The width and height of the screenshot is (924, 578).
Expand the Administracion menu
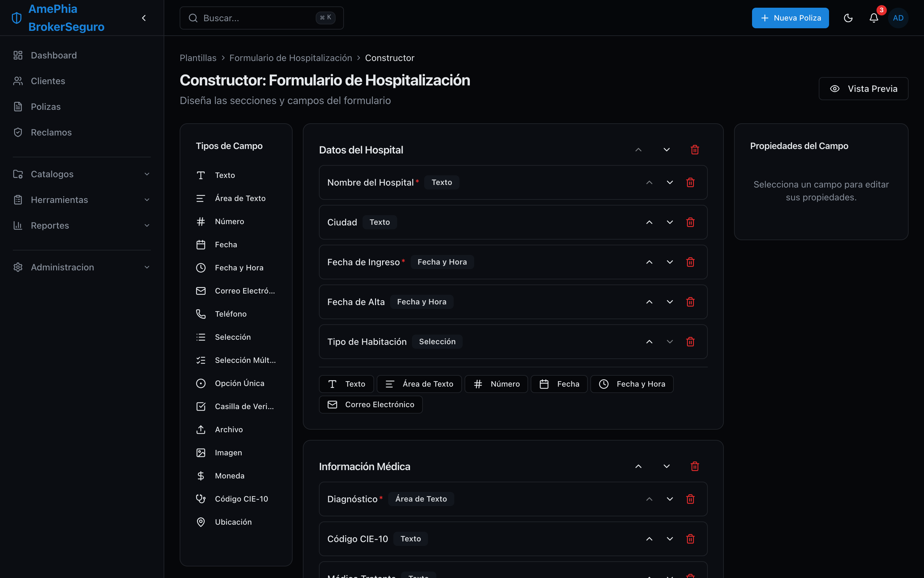[82, 267]
